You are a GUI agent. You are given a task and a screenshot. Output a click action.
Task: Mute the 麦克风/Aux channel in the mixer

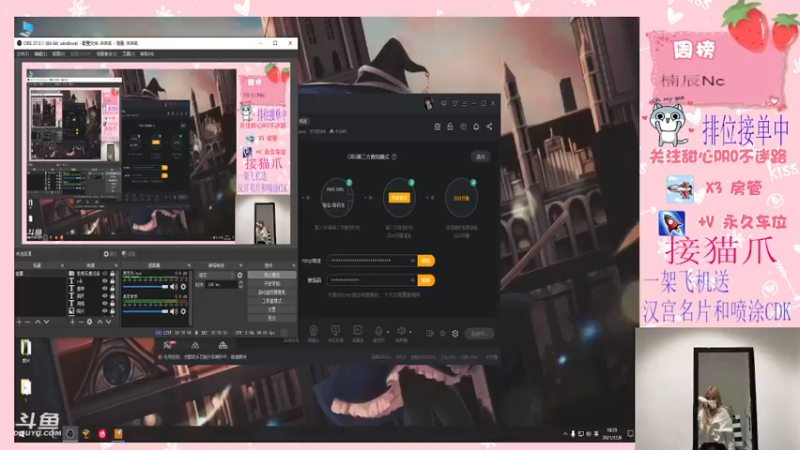click(173, 287)
